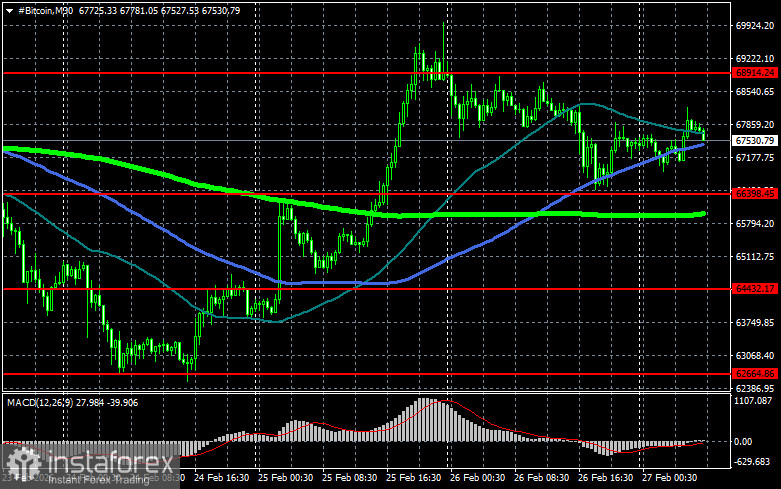Image resolution: width=781 pixels, height=489 pixels.
Task: Click the 69222.10 price axis label
Action: 755,58
